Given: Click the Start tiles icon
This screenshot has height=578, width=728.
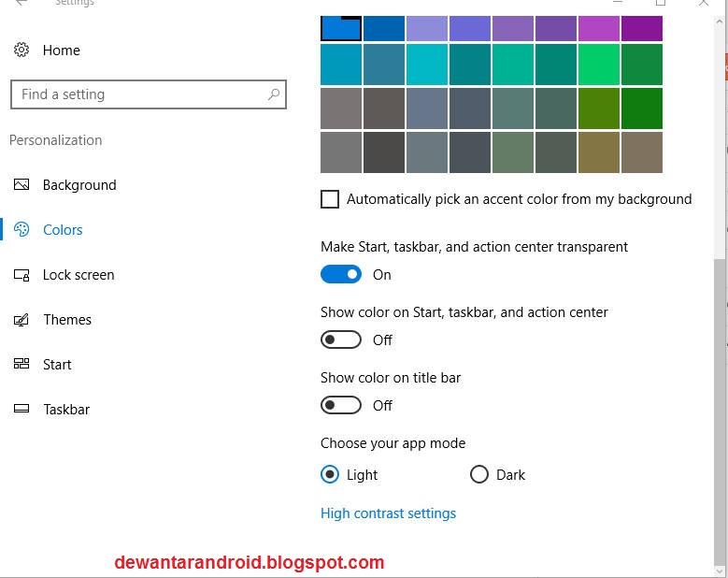Looking at the screenshot, I should click(x=21, y=364).
